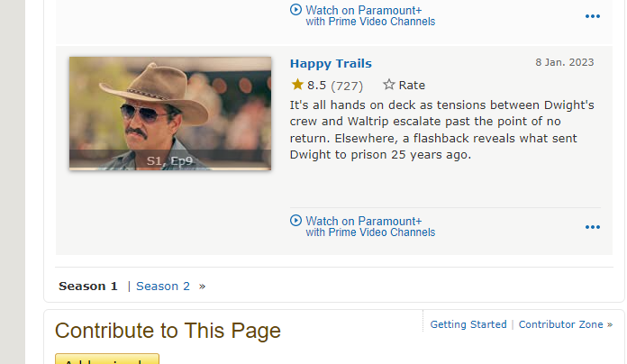This screenshot has width=627, height=364.
Task: Open the three-dot menu of the topmost episode
Action: pyautogui.click(x=592, y=16)
